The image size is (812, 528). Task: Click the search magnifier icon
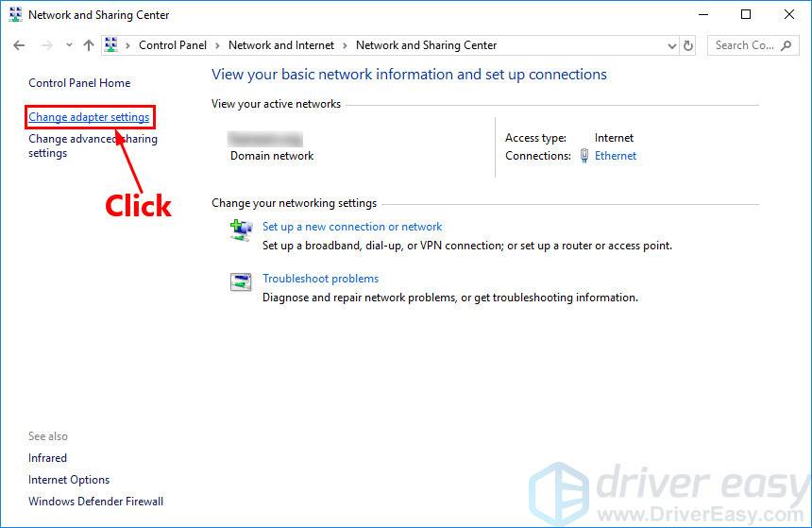coord(787,45)
